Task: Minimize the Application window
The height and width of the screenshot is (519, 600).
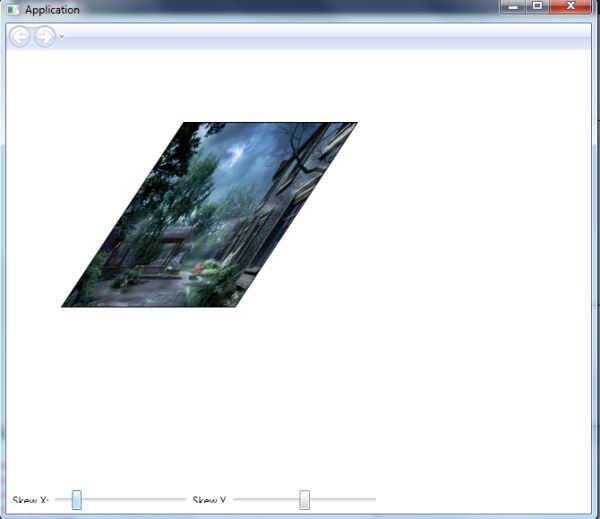Action: pos(513,7)
